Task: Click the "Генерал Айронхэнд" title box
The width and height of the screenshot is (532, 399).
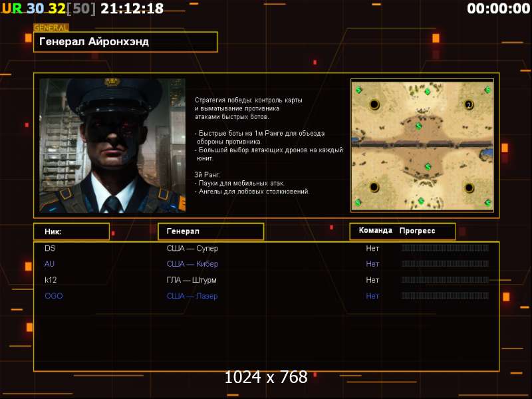Action: [x=126, y=42]
